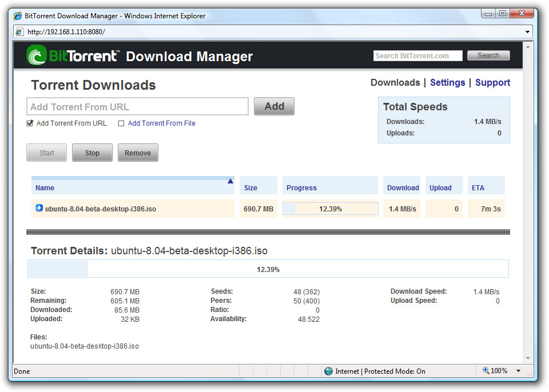Stop the selected torrent
This screenshot has width=549, height=392.
point(92,153)
